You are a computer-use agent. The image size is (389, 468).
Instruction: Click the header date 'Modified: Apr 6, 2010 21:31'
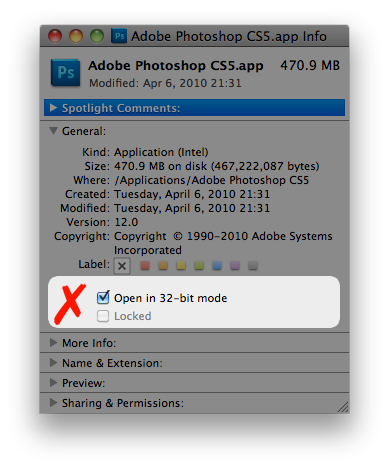tap(165, 83)
